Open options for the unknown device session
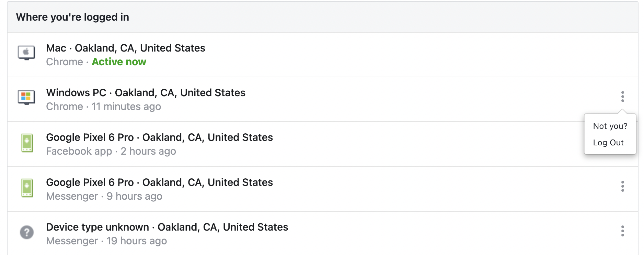Viewport: 644px width, 255px height. click(622, 231)
